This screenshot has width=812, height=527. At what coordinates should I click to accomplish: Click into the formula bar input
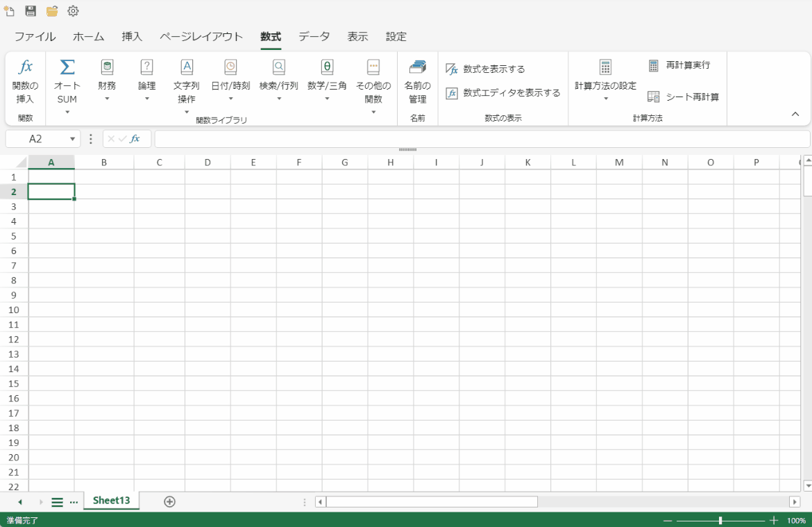click(x=482, y=139)
